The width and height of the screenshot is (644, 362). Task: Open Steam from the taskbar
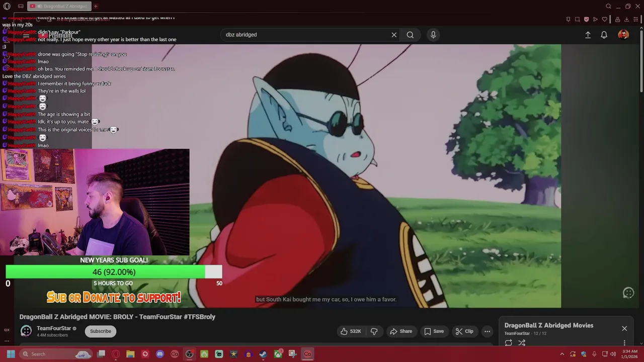coord(263,354)
